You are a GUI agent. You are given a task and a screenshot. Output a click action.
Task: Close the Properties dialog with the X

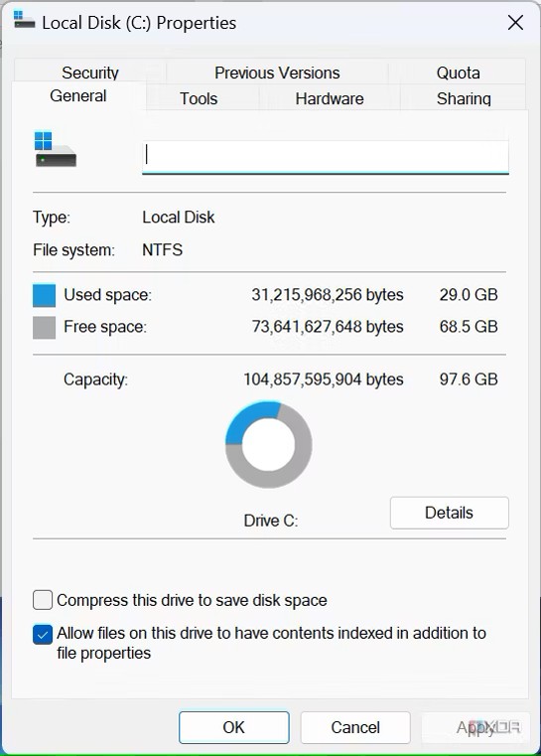point(515,22)
